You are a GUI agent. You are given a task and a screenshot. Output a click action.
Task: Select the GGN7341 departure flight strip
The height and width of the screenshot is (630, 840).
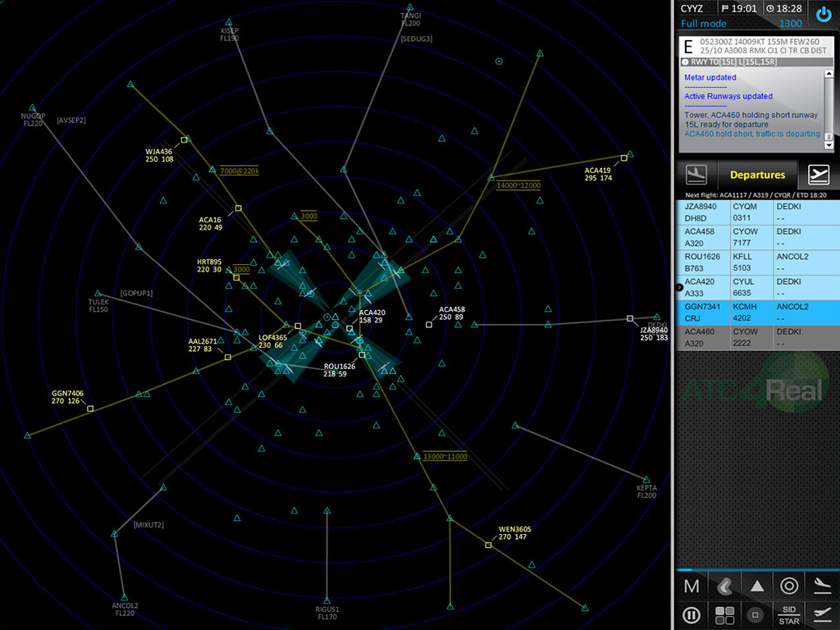[756, 312]
